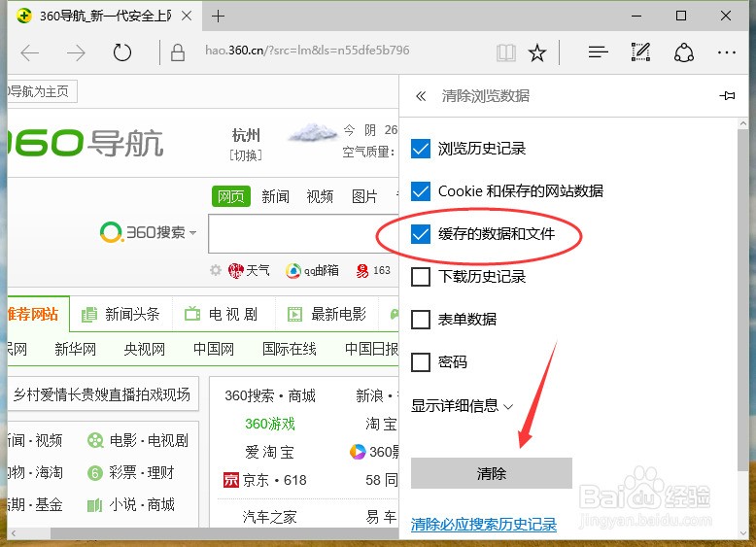This screenshot has width=756, height=547.
Task: Open the Hub lines icon
Action: (x=598, y=52)
